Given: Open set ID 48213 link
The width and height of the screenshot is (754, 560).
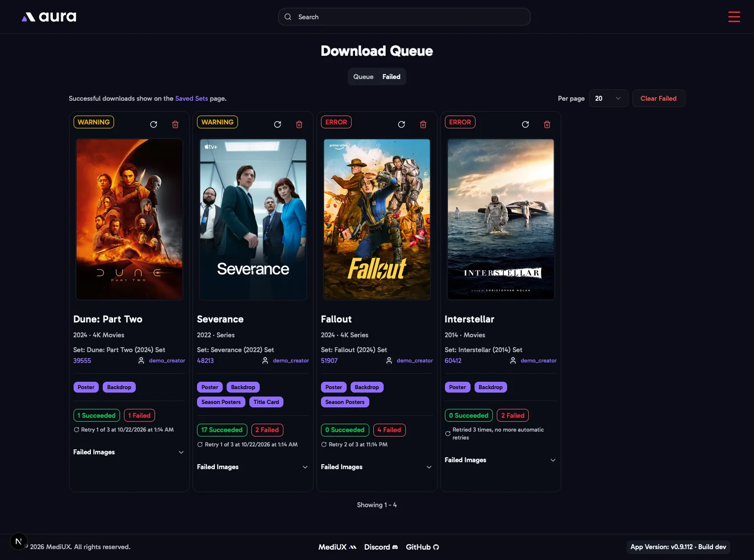Looking at the screenshot, I should 205,361.
